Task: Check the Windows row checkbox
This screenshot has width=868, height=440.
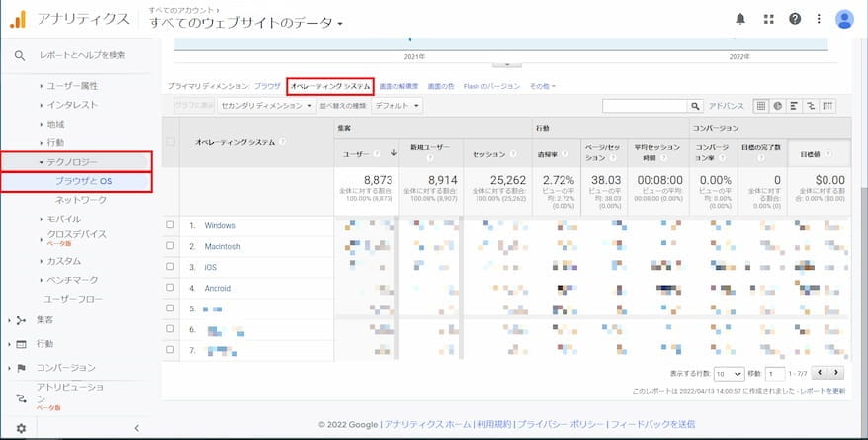Action: pyautogui.click(x=170, y=225)
